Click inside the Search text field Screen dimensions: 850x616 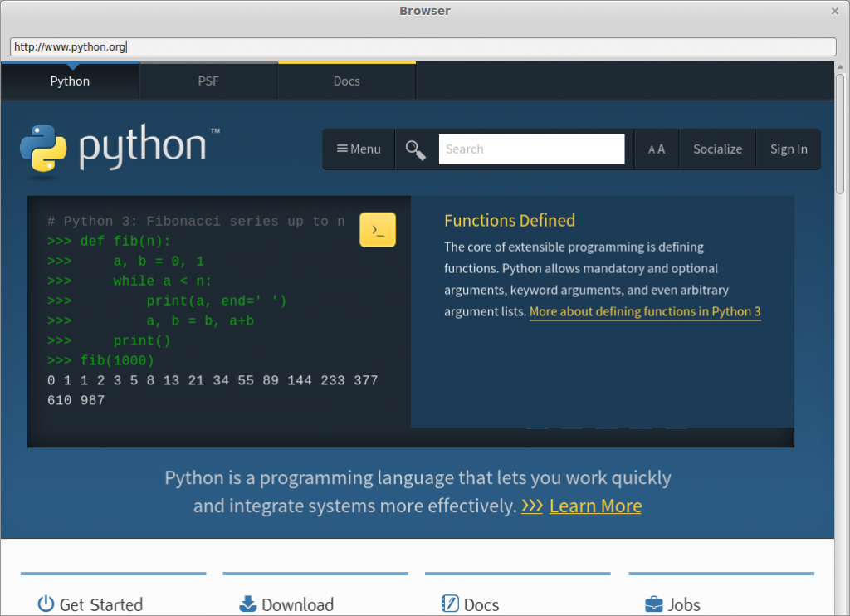click(531, 149)
